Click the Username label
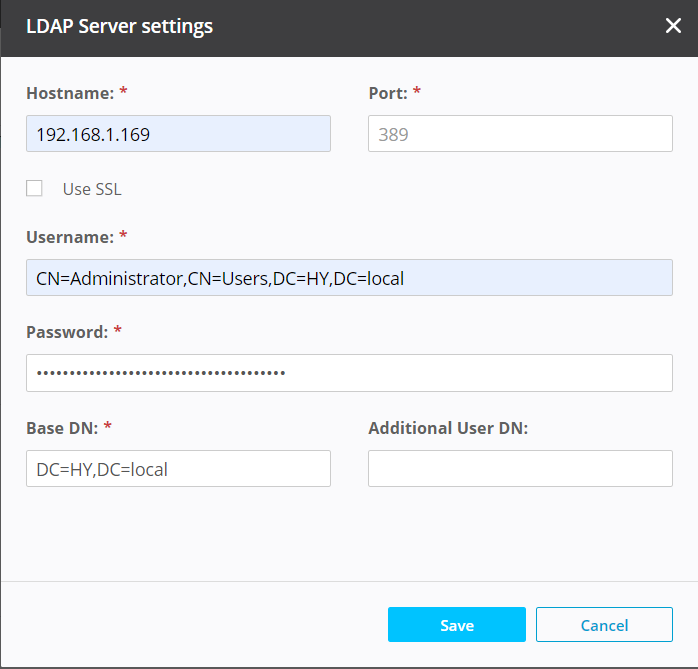Viewport: 698px width, 669px height. (x=70, y=237)
